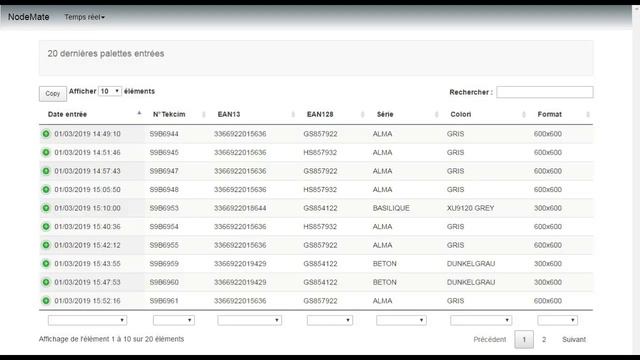Expand row details for 01/03/2019 15:42:12
This screenshot has width=640, height=360.
click(46, 245)
